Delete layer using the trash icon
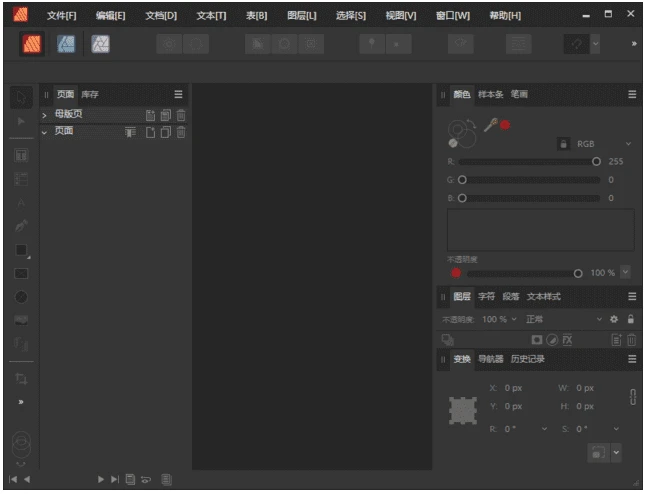 point(631,340)
